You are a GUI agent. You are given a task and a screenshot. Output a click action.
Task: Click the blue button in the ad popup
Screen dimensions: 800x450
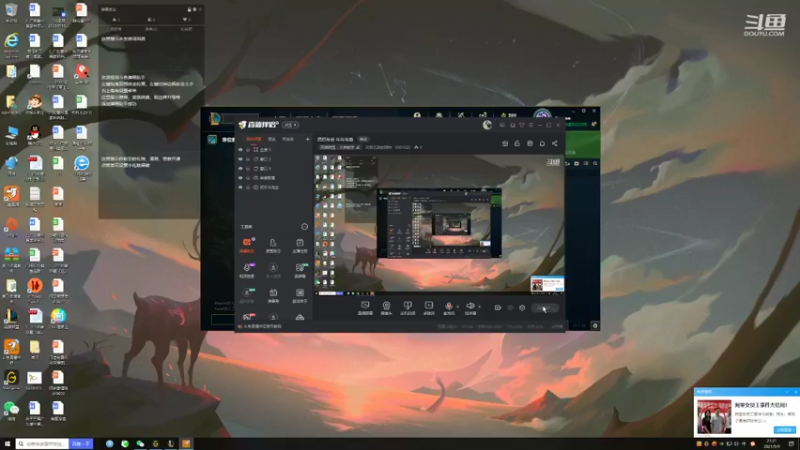click(x=785, y=430)
